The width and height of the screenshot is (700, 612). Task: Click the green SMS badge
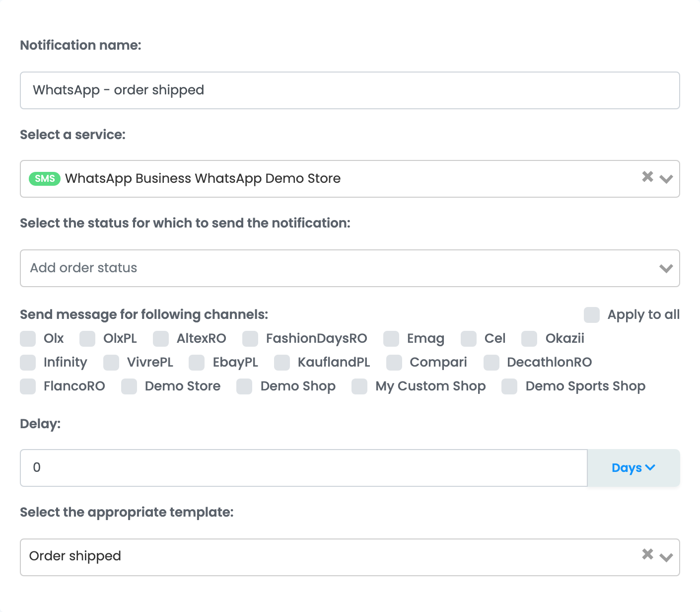point(45,179)
